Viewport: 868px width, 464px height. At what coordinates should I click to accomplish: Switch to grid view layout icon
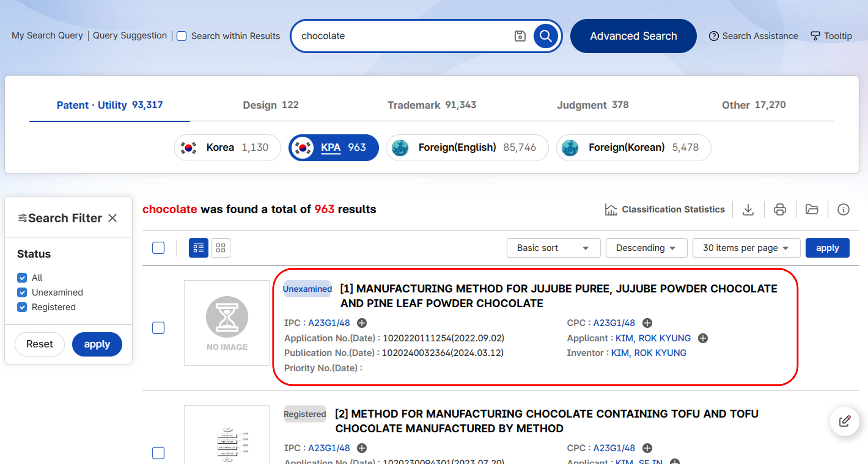(x=220, y=248)
